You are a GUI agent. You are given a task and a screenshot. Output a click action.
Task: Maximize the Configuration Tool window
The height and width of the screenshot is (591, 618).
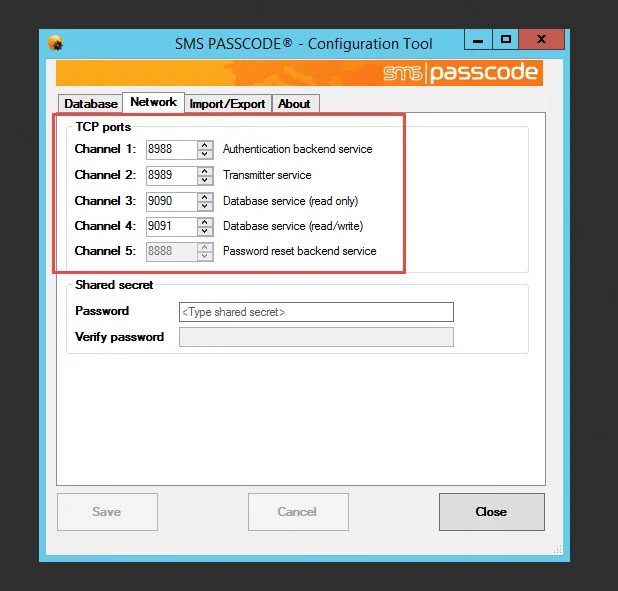tap(506, 39)
